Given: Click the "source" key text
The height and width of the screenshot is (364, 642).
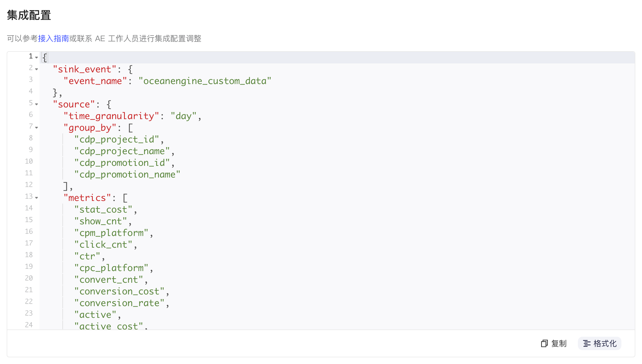Looking at the screenshot, I should pos(74,104).
